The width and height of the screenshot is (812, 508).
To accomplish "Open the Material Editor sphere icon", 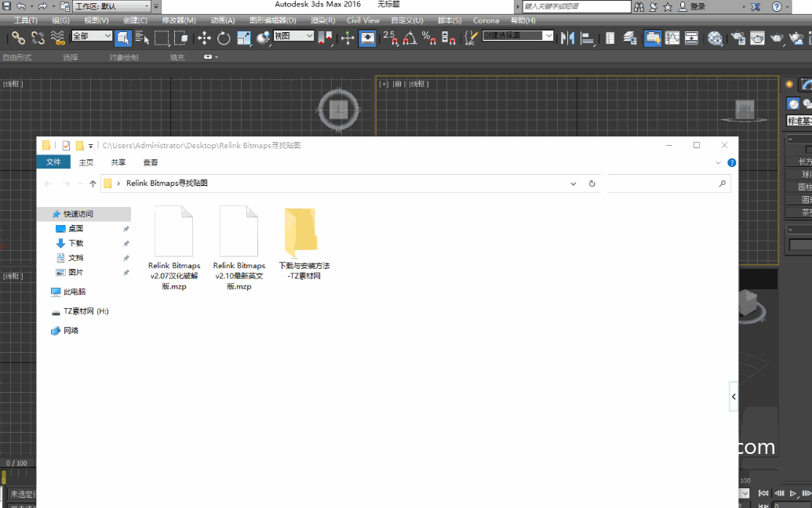I will coord(715,38).
